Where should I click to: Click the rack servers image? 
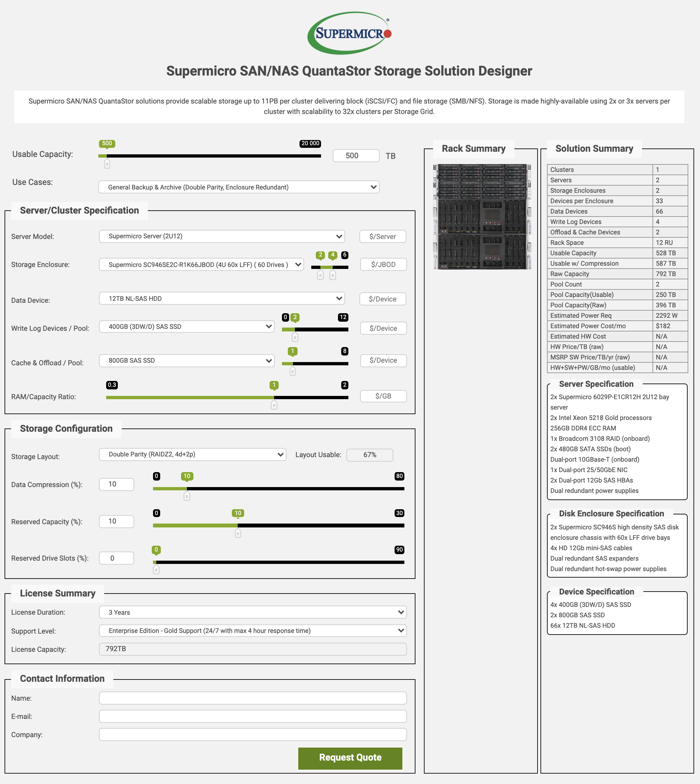482,217
